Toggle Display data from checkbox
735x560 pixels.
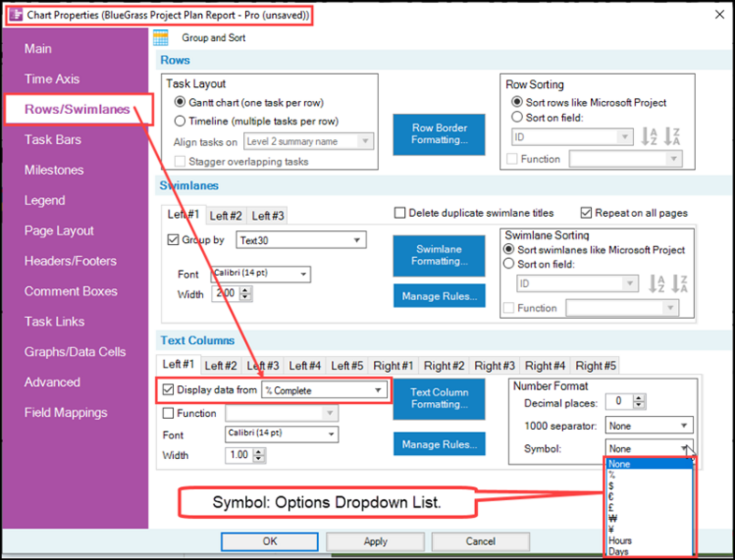coord(167,390)
